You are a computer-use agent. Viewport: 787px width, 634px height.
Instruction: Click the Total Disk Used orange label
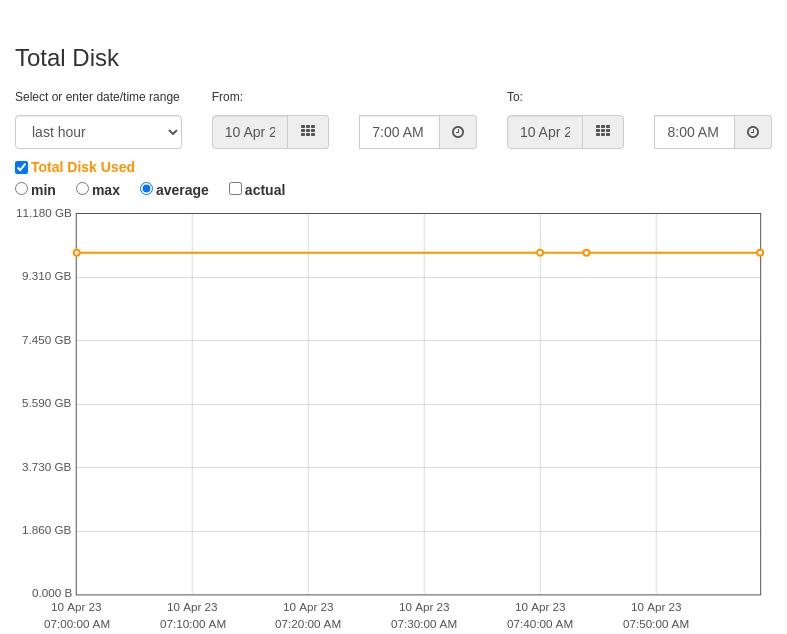[x=83, y=167]
